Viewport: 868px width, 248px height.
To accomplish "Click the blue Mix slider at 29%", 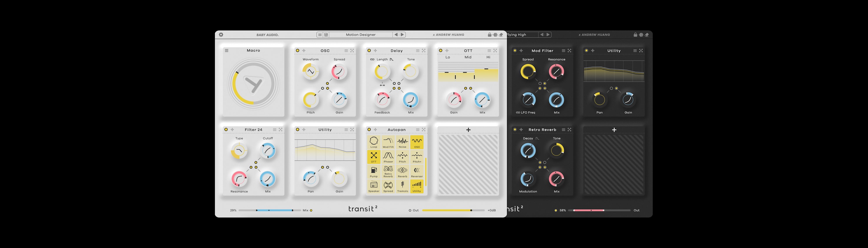I will (x=270, y=210).
